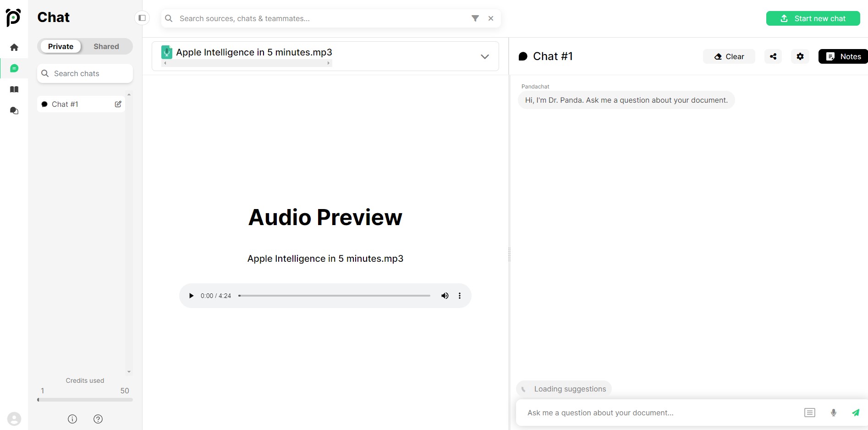Open audio player more options menu
Image resolution: width=868 pixels, height=430 pixels.
460,296
